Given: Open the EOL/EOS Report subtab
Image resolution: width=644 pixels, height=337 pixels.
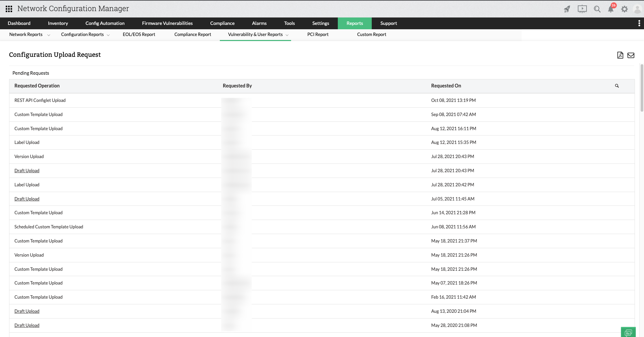Looking at the screenshot, I should tap(139, 34).
